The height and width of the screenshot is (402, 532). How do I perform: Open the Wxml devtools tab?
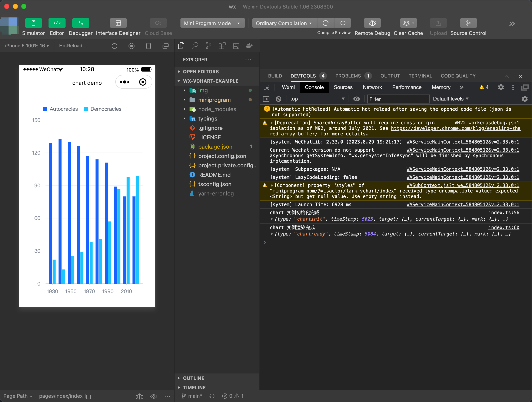pos(288,87)
